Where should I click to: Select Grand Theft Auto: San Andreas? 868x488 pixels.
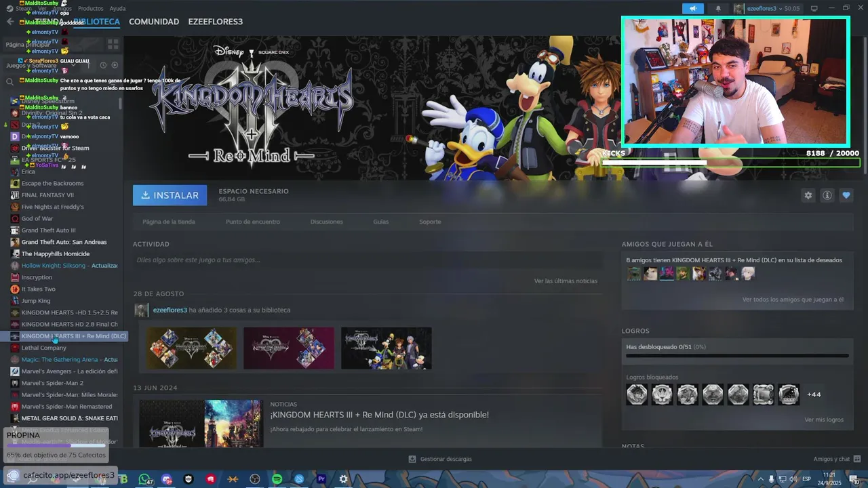pos(64,242)
